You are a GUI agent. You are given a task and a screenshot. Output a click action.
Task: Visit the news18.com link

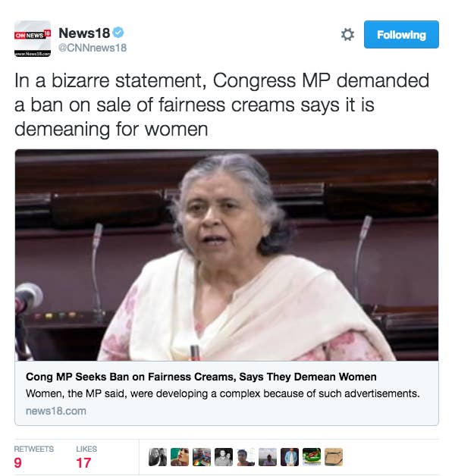coord(56,411)
